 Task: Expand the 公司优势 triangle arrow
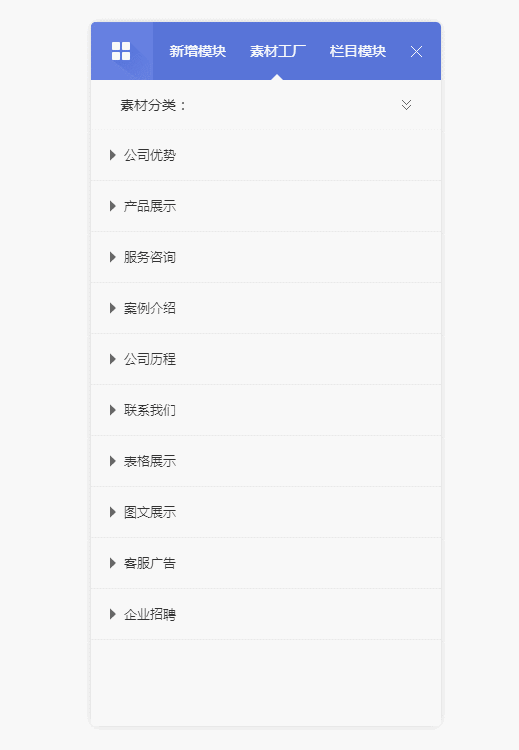112,155
